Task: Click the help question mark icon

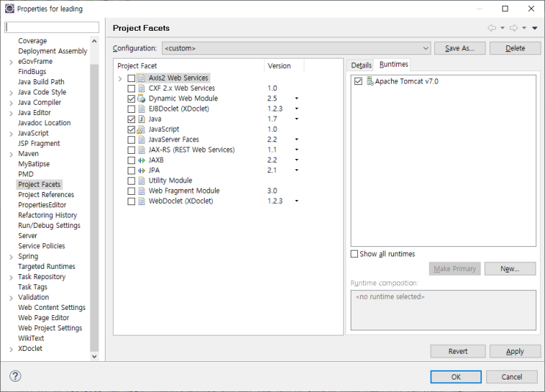Action: point(15,376)
